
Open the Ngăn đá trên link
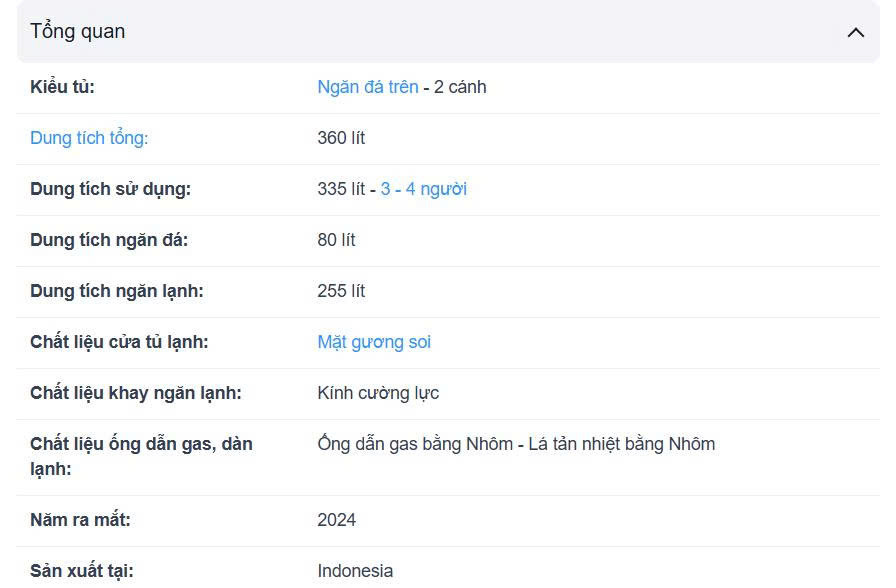point(367,87)
